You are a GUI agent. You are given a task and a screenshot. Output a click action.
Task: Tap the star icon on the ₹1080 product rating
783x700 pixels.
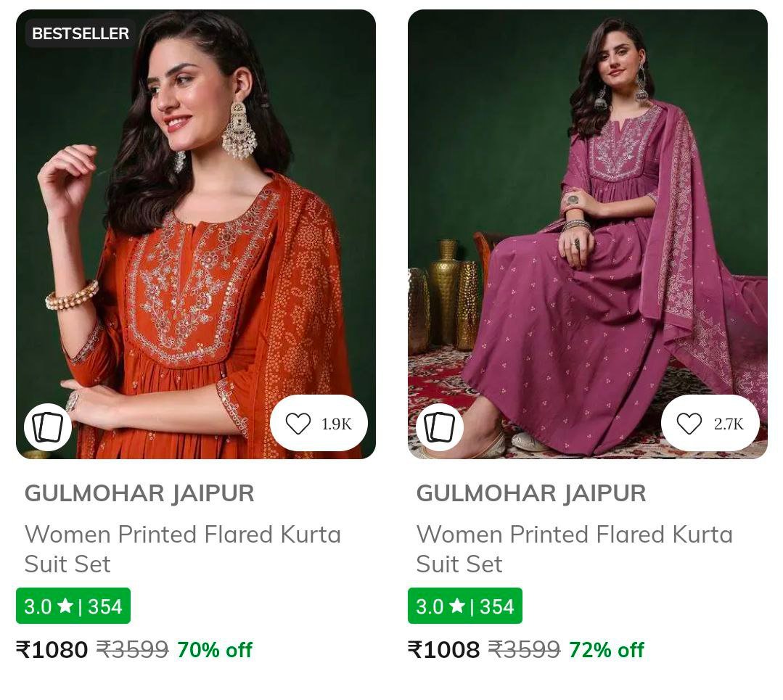(x=65, y=606)
